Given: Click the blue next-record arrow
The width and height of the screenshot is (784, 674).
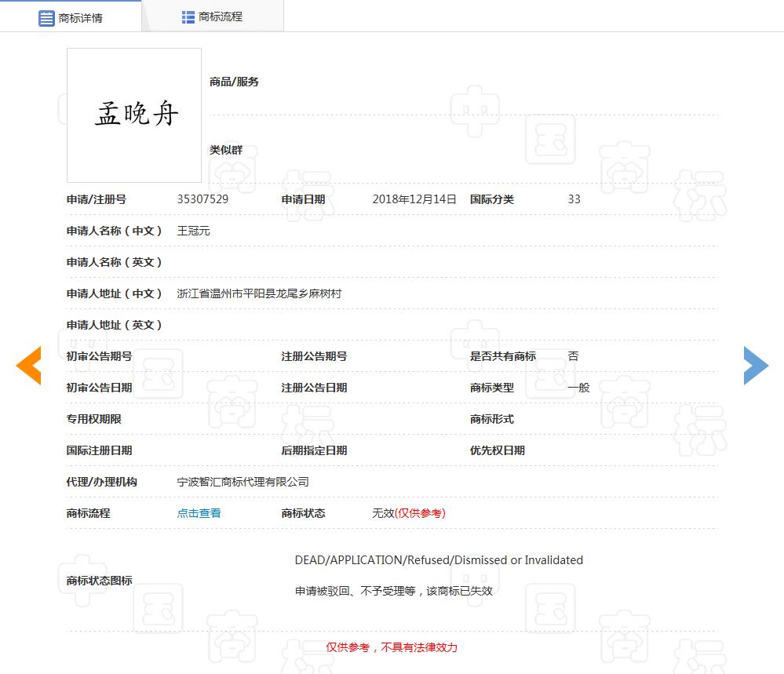Looking at the screenshot, I should pos(755,366).
